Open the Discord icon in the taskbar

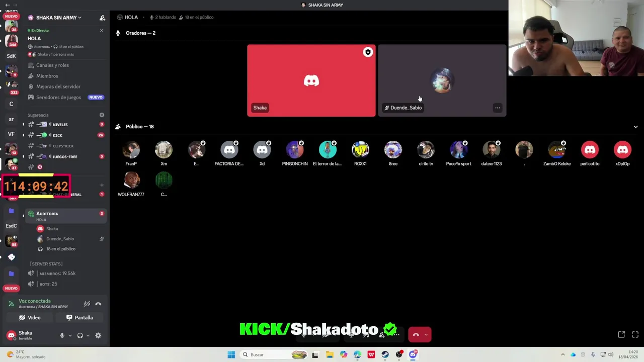point(413,354)
